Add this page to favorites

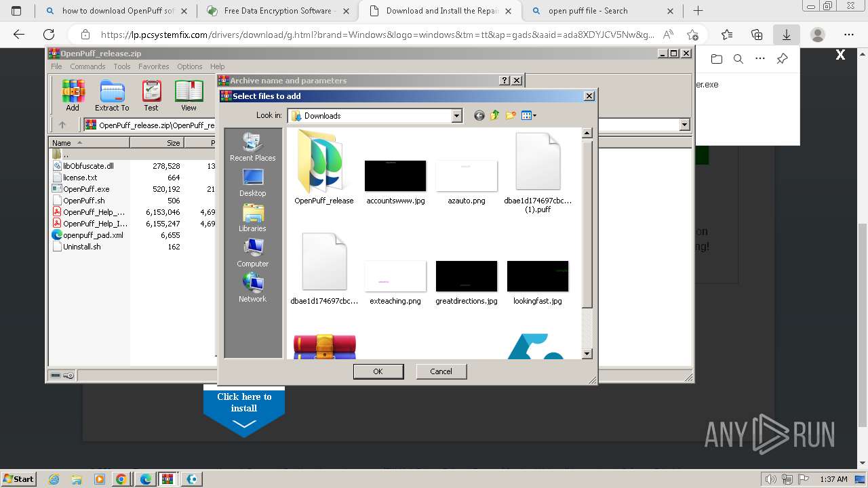(692, 35)
